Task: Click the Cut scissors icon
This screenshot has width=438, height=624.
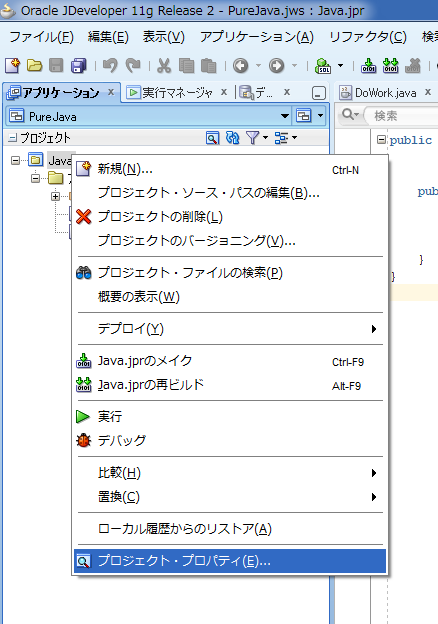Action: [x=164, y=65]
